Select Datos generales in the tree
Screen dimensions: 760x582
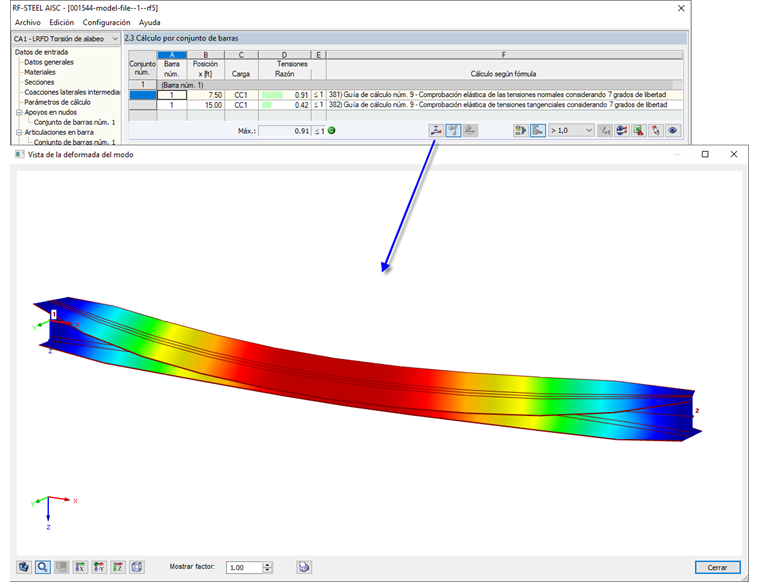tap(49, 62)
